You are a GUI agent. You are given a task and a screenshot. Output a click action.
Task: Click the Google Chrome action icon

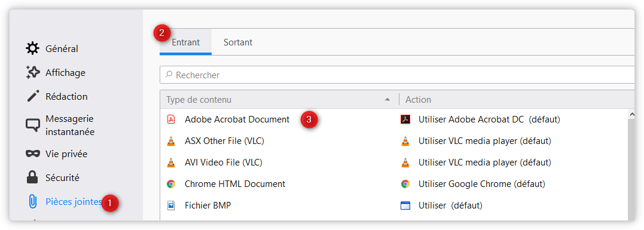click(x=405, y=183)
